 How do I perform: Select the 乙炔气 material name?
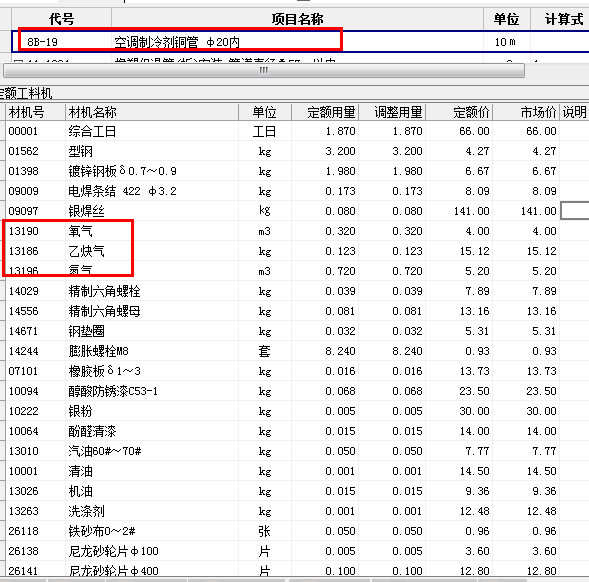pos(86,251)
